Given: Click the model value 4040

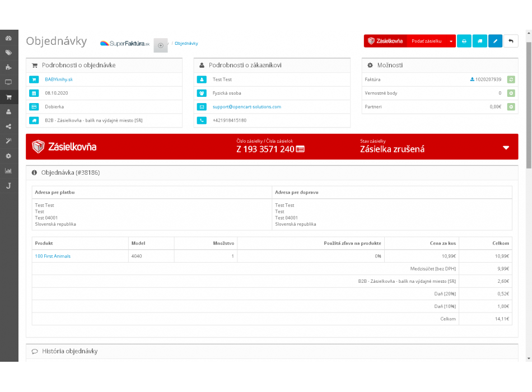Looking at the screenshot, I should click(137, 256).
